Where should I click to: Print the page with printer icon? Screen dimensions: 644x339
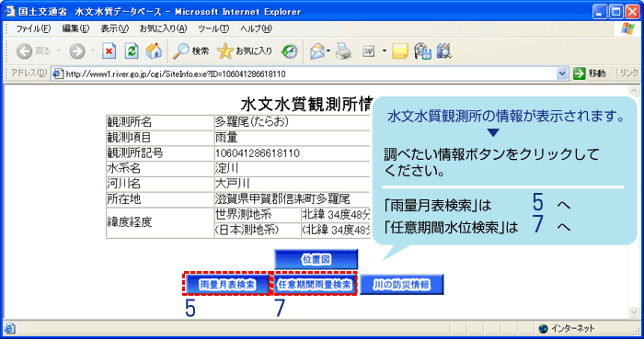[343, 51]
